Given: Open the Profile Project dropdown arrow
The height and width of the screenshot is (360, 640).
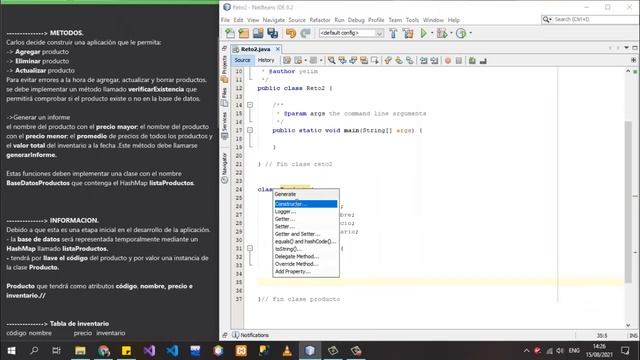Looking at the screenshot, I should tap(471, 33).
